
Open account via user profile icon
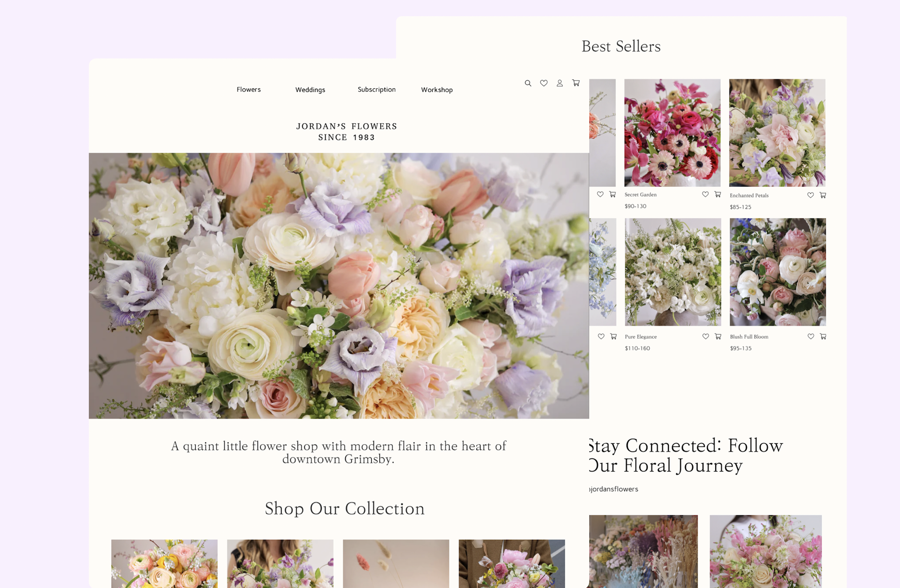(560, 83)
